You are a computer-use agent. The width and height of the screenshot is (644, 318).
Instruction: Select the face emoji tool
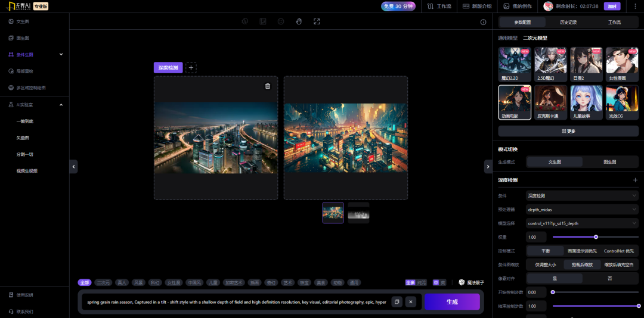click(281, 21)
